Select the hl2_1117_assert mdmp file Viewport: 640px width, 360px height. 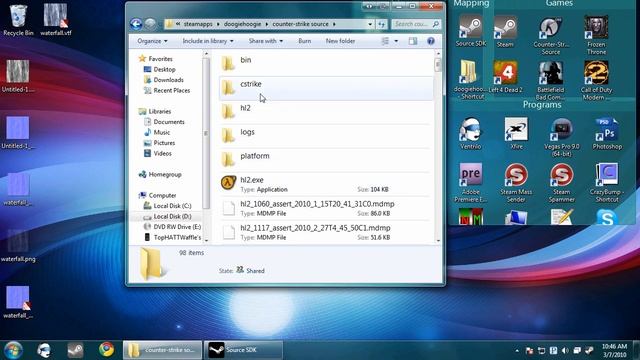(326, 232)
